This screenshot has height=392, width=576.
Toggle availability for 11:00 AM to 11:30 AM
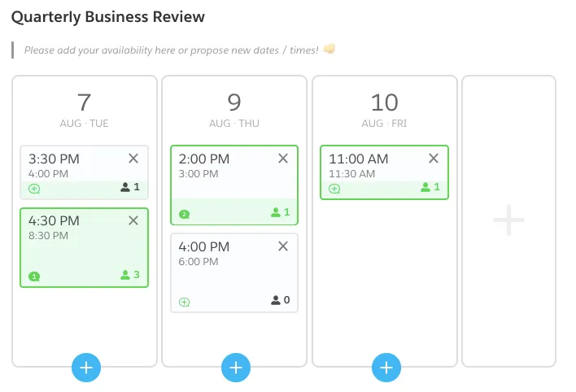[x=384, y=172]
